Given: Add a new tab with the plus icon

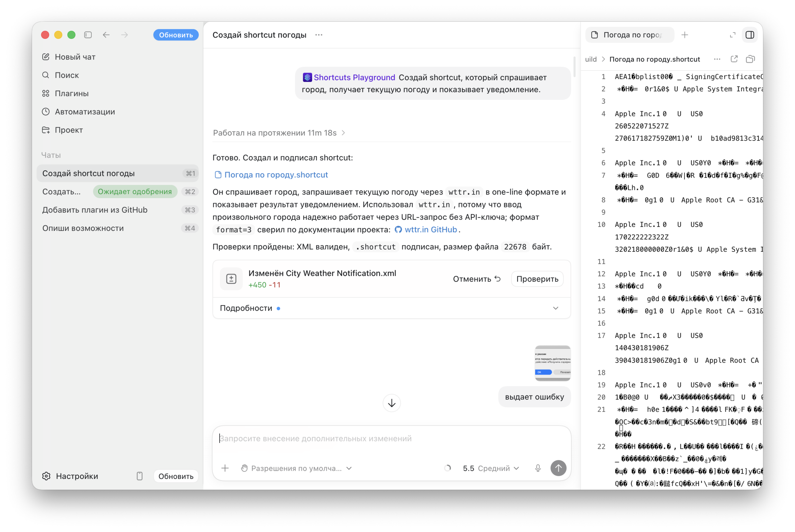Looking at the screenshot, I should [x=685, y=35].
